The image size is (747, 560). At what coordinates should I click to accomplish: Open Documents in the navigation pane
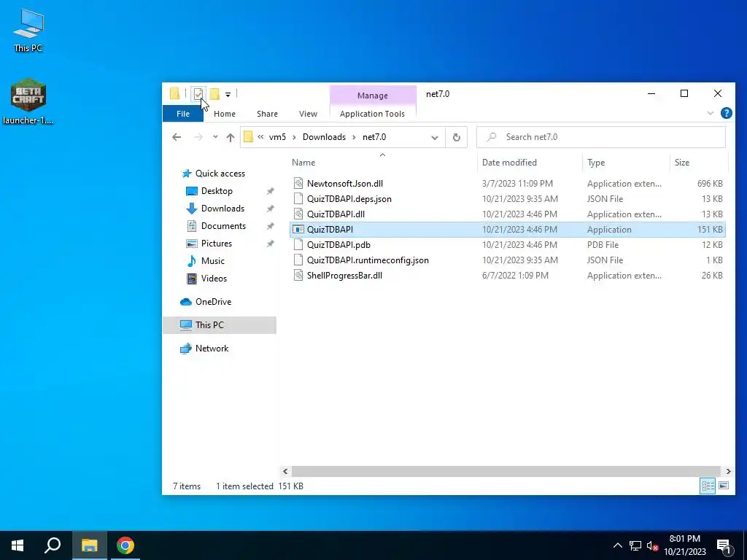(223, 226)
